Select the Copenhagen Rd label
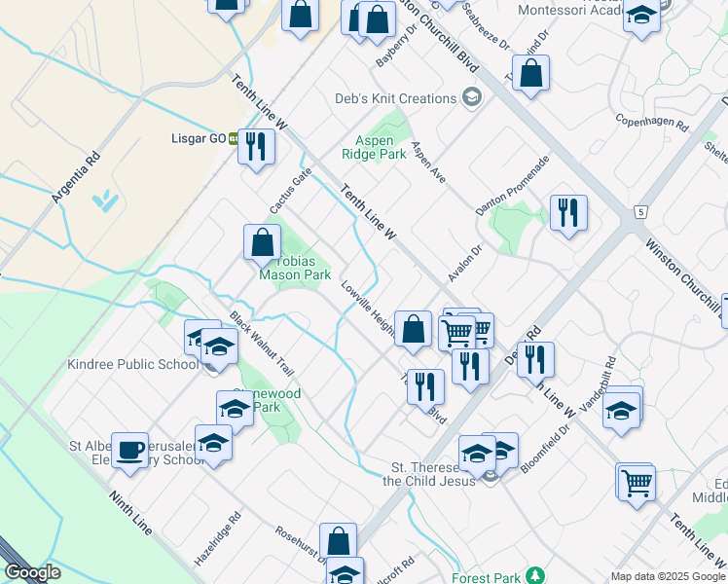The width and height of the screenshot is (728, 584). coord(652,122)
